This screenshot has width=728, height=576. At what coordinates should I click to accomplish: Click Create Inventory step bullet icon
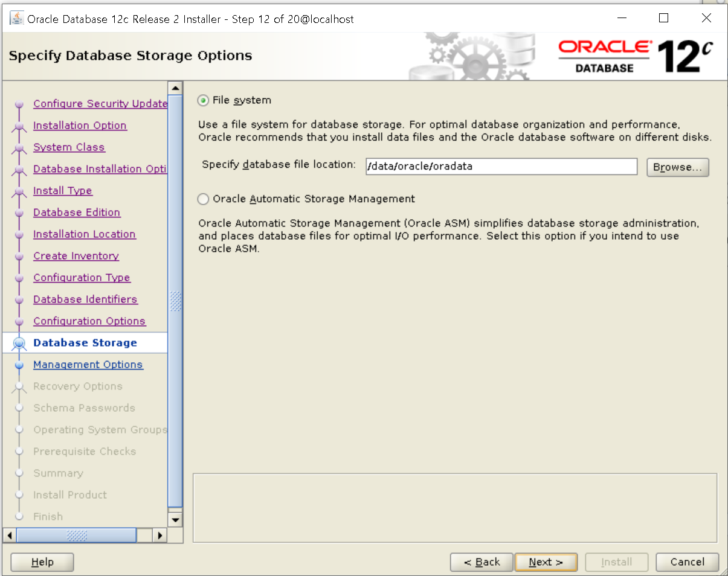[19, 256]
